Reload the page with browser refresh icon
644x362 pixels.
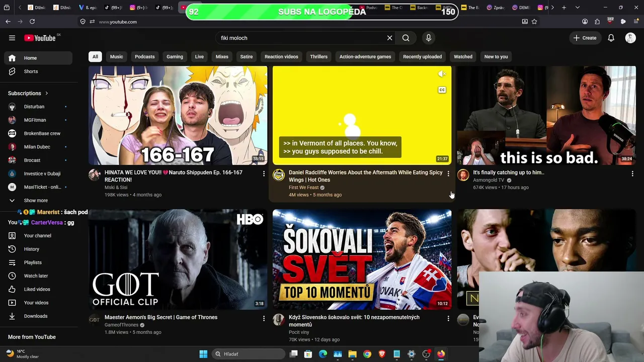click(32, 22)
